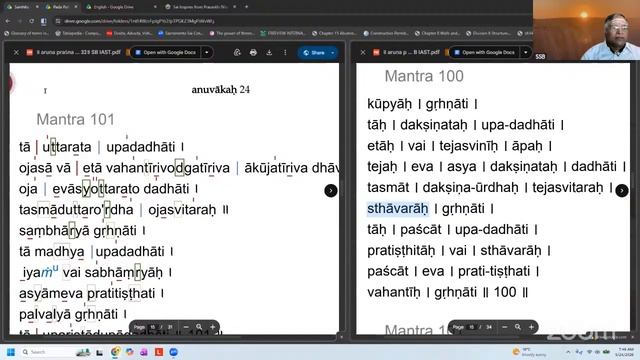640x360 pixels.
Task: Select highlighted word sthāvarāḥ in right PDF
Action: 398,209
